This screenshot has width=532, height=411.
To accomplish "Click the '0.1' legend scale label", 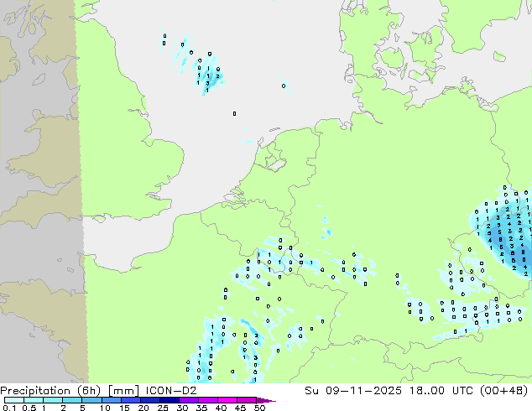I will click(9, 408).
